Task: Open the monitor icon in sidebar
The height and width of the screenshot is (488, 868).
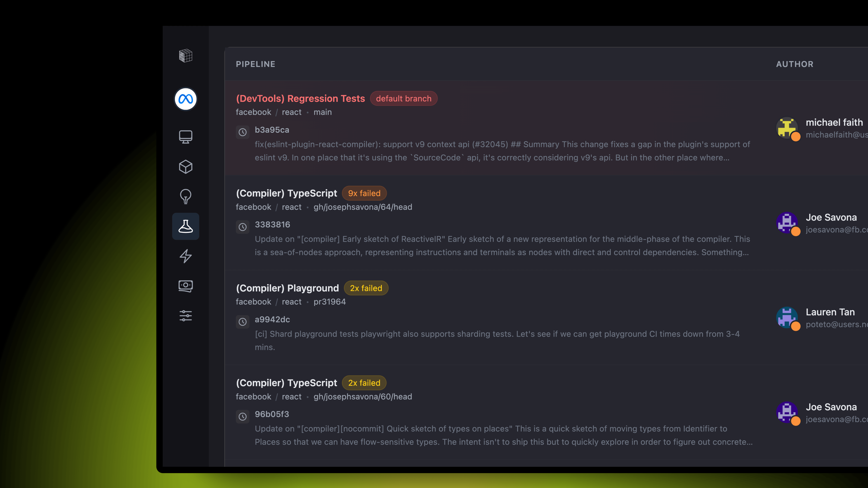Action: [185, 137]
